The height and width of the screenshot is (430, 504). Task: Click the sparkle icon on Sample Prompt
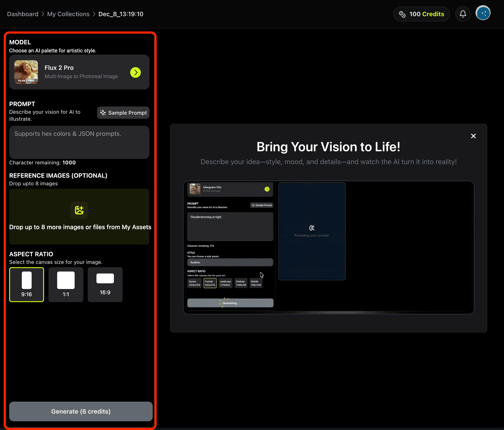point(103,112)
